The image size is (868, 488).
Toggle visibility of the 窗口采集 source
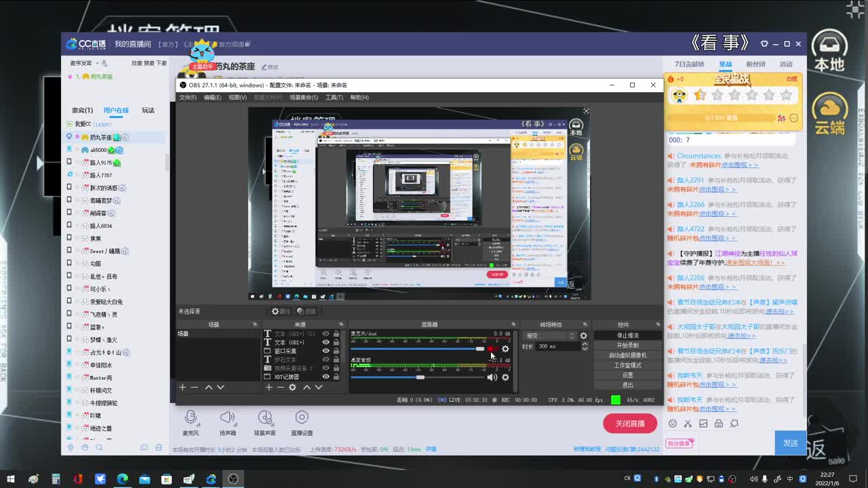(325, 351)
